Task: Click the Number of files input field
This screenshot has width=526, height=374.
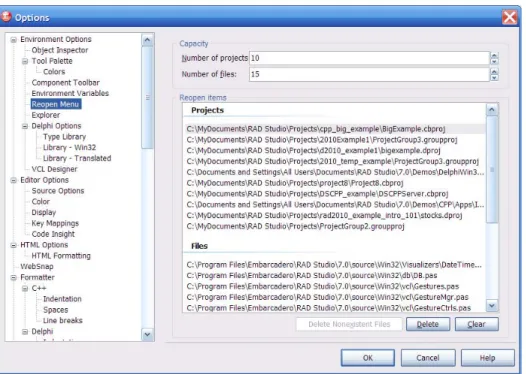Action: [369, 74]
